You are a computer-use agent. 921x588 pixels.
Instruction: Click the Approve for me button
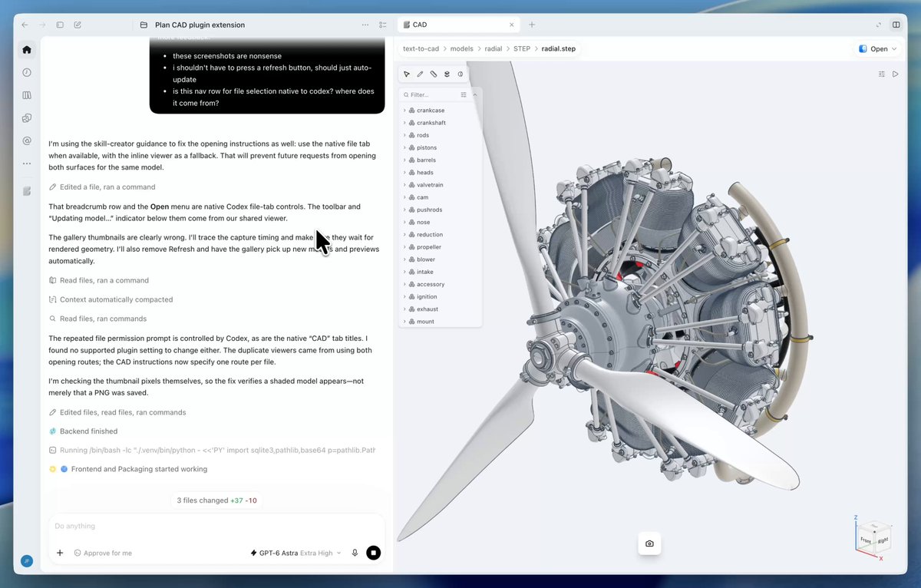(103, 553)
